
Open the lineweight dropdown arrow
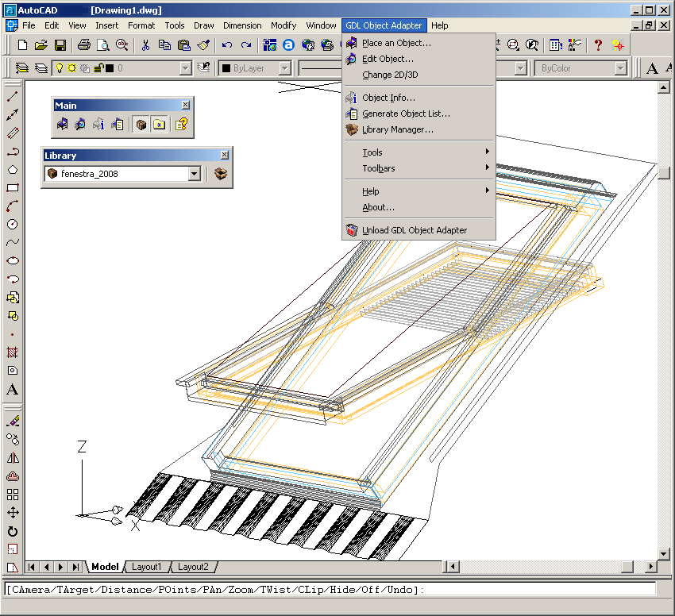click(x=520, y=68)
